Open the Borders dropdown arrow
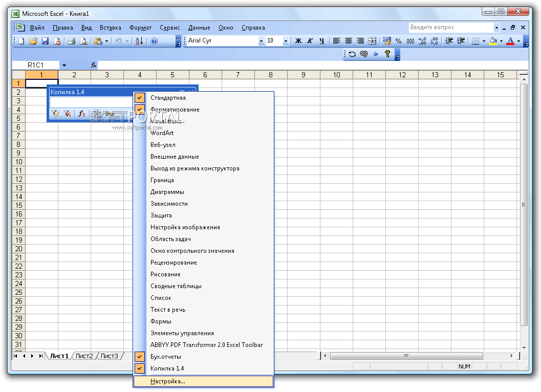541x392 pixels. (x=484, y=41)
